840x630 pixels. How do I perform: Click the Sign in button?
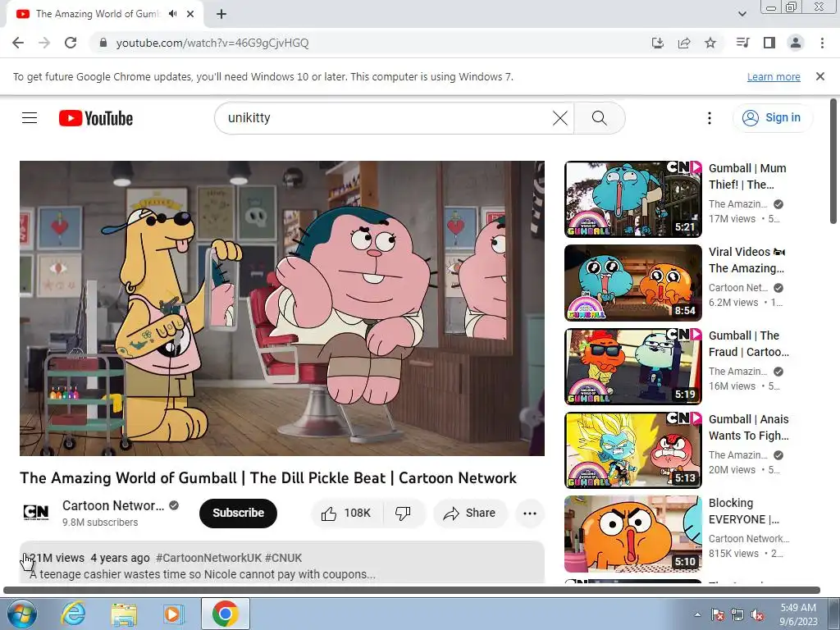click(x=772, y=118)
